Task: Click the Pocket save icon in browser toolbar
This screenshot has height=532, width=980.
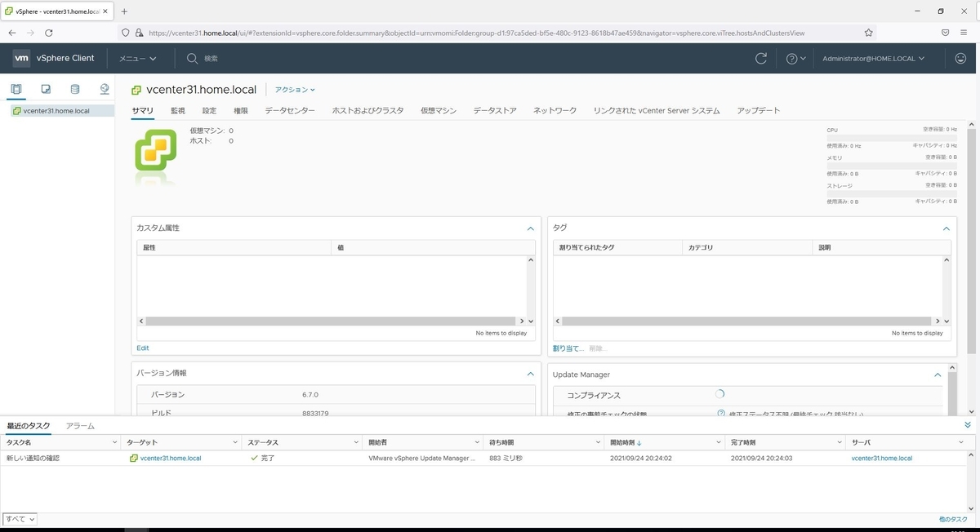Action: 945,33
